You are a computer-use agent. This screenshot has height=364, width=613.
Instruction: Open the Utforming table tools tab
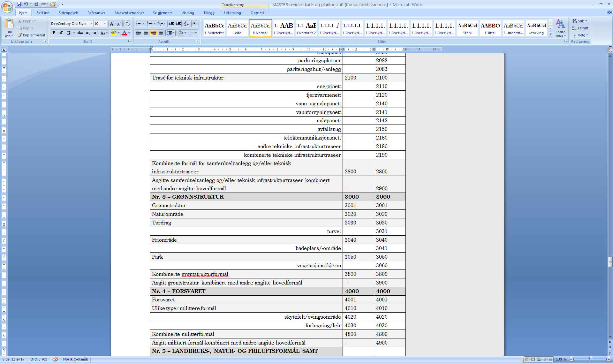point(232,13)
